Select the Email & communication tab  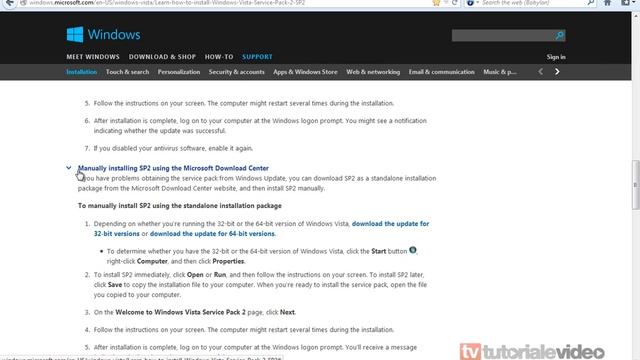coord(442,72)
